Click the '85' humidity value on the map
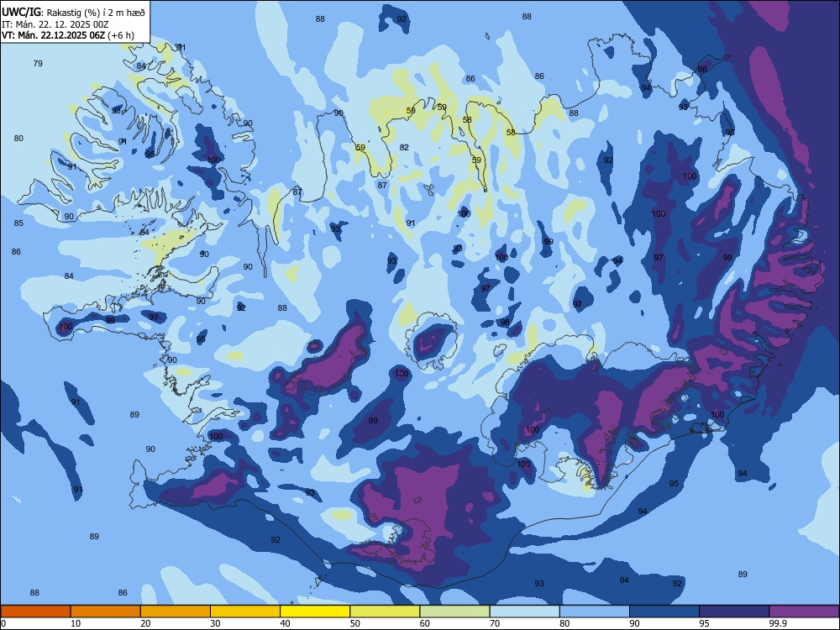 pos(18,223)
